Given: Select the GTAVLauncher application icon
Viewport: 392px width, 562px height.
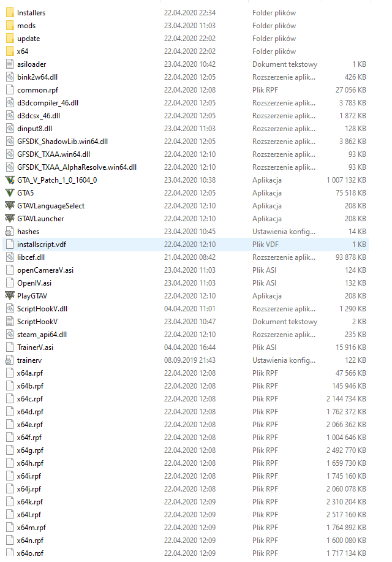Looking at the screenshot, I should click(x=10, y=219).
